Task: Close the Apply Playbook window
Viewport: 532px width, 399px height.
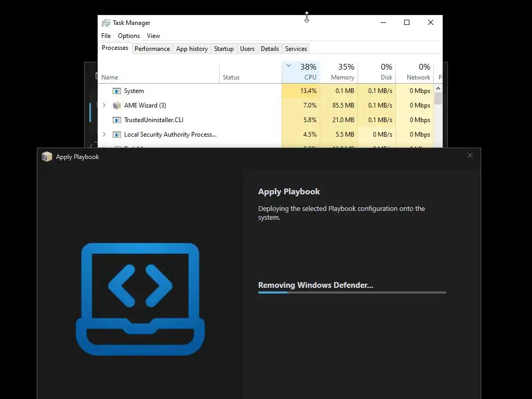Action: (470, 155)
